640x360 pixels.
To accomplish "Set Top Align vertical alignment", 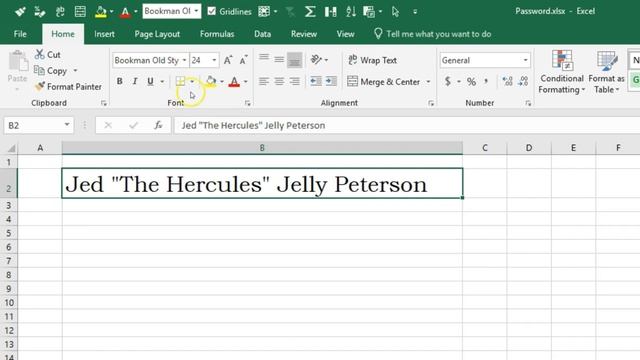I will pyautogui.click(x=264, y=58).
